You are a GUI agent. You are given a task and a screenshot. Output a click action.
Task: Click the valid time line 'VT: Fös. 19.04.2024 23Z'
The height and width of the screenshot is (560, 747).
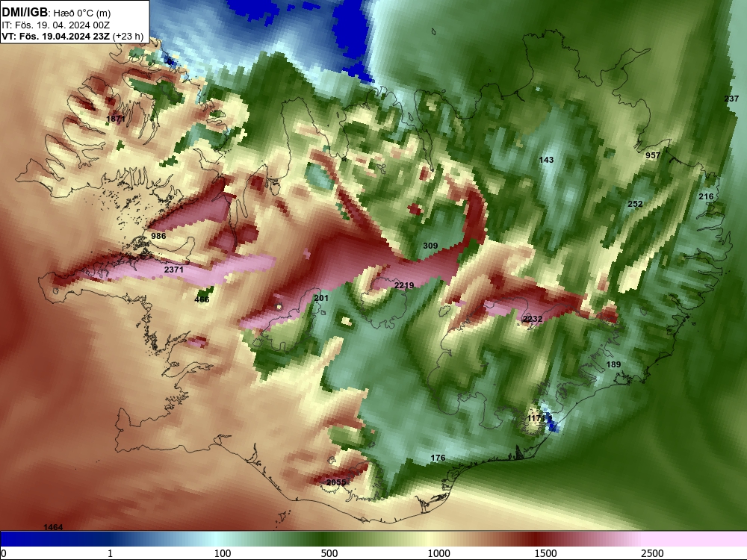(55, 36)
